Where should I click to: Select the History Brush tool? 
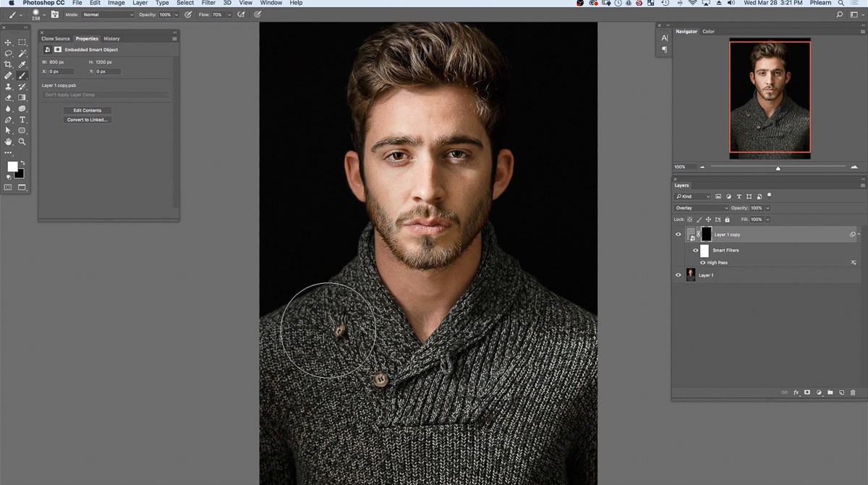click(22, 86)
